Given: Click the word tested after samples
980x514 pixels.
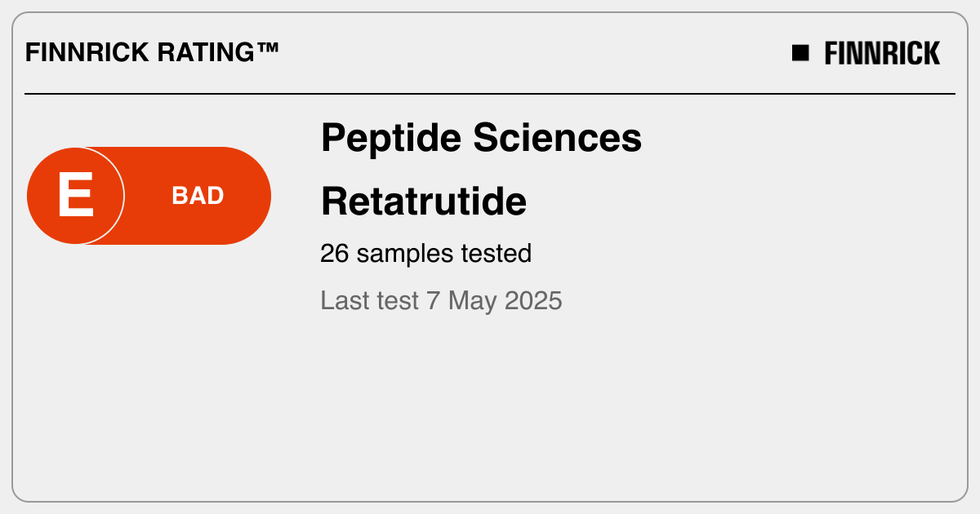Looking at the screenshot, I should pyautogui.click(x=496, y=254).
